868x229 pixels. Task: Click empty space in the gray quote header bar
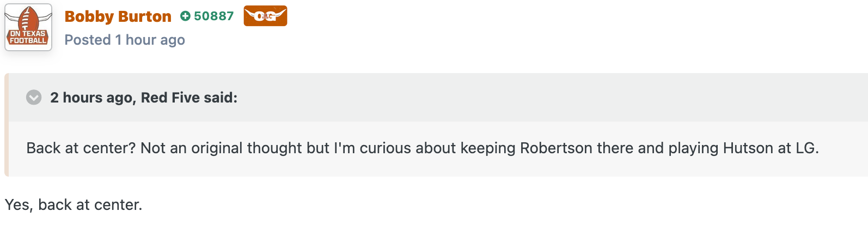click(x=545, y=98)
